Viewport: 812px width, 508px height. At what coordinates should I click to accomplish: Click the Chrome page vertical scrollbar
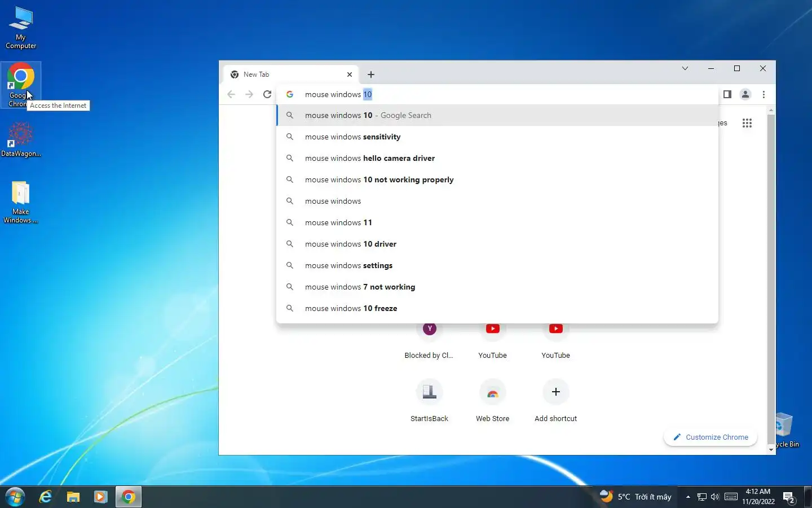tap(771, 279)
